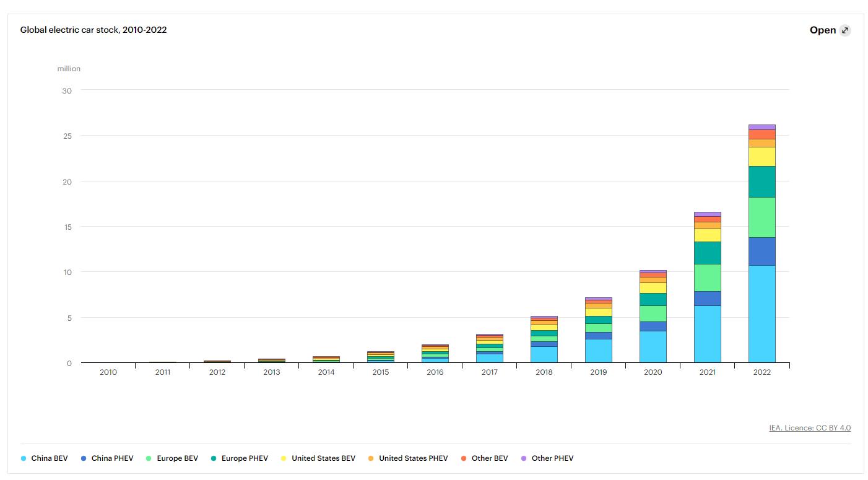
Task: Click the orange United States PHEV legend dot
Action: pos(371,458)
